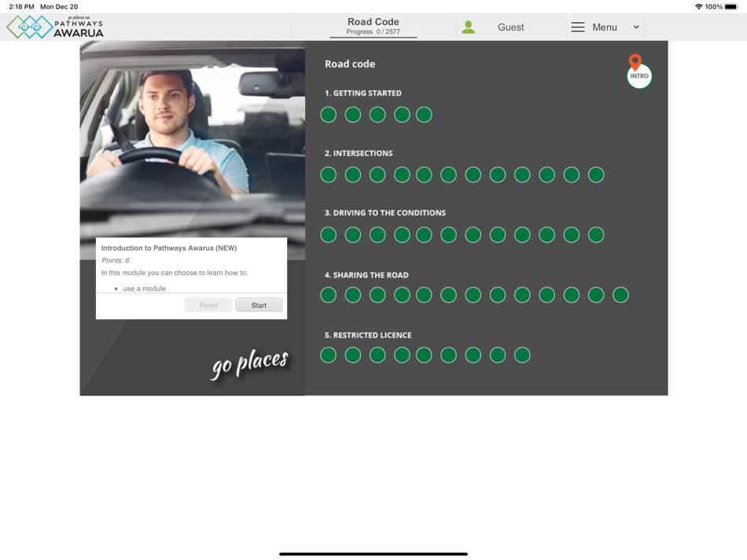Click the '2. INTERSECTIONS' heading
Screen dimensions: 747x560
359,153
